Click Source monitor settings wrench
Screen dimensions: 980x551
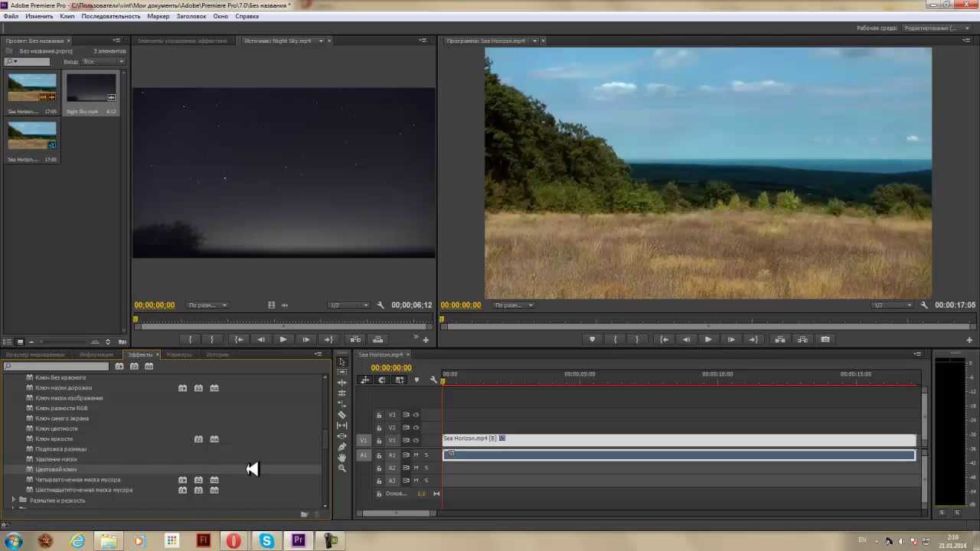click(x=381, y=305)
